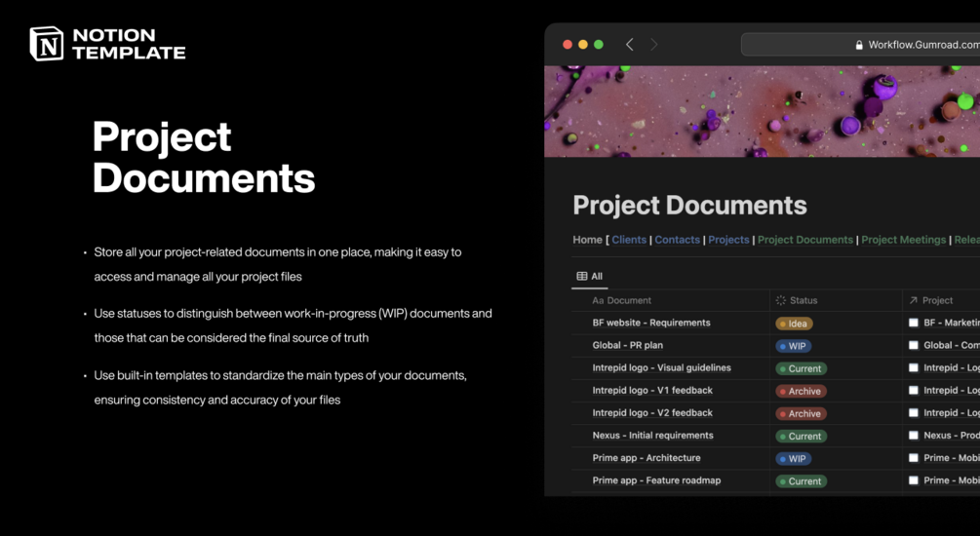Click the Global - PR plan project icon
This screenshot has height=536, width=980.
tap(913, 345)
